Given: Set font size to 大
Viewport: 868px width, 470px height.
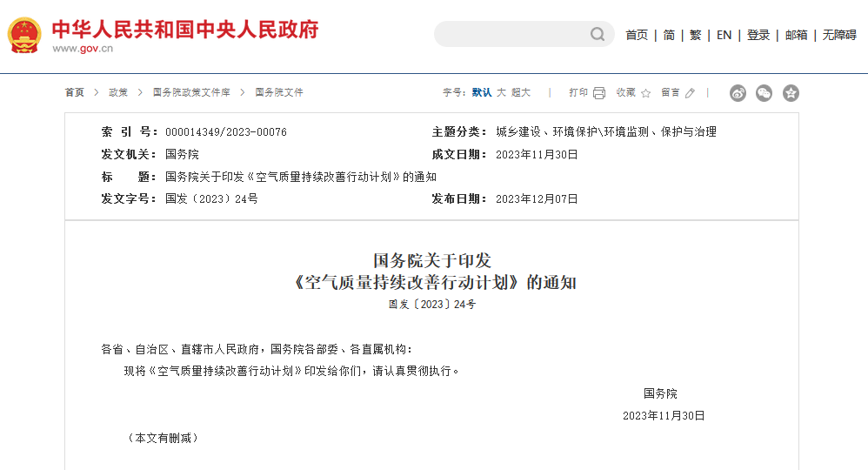Looking at the screenshot, I should [501, 92].
